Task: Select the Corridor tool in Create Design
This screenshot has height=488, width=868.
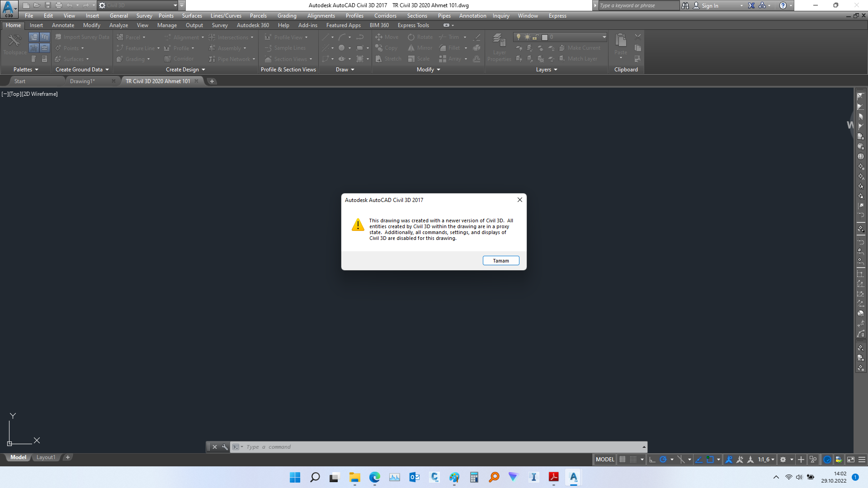Action: pos(179,59)
